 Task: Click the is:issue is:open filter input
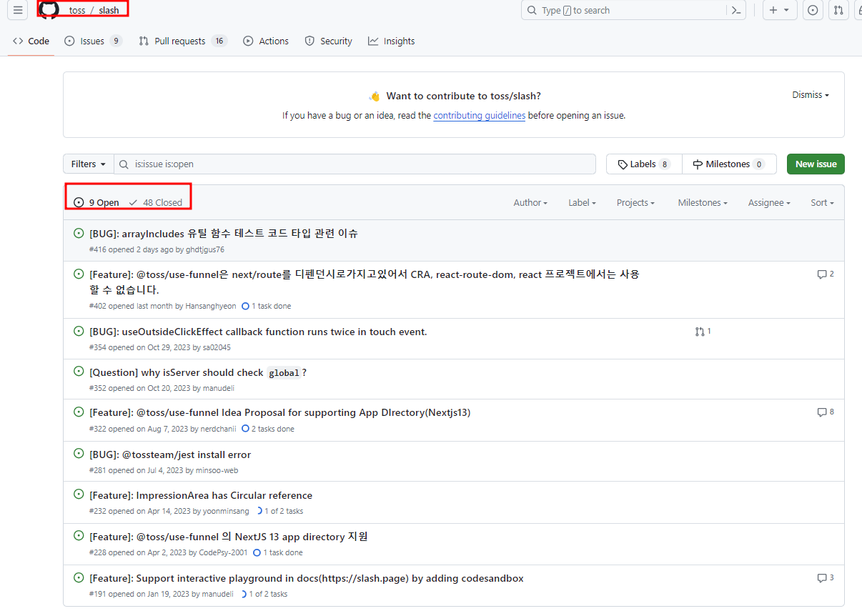coord(355,164)
